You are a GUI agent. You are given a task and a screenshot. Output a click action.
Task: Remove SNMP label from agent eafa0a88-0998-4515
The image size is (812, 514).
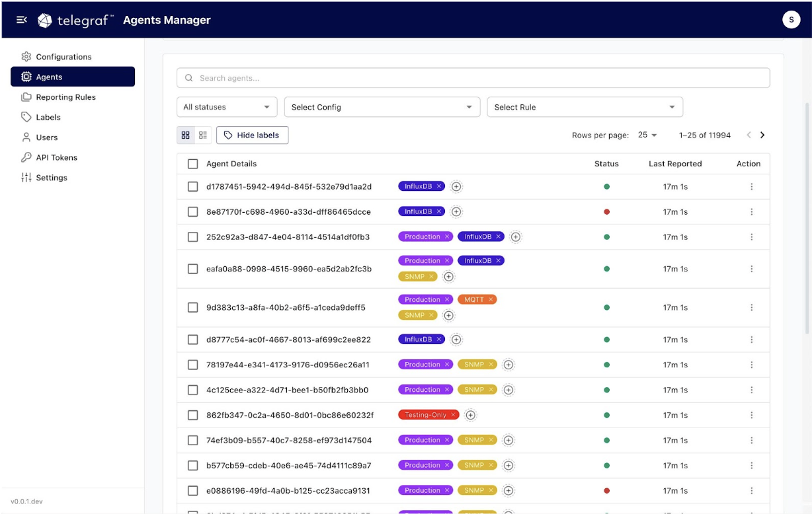coord(431,277)
